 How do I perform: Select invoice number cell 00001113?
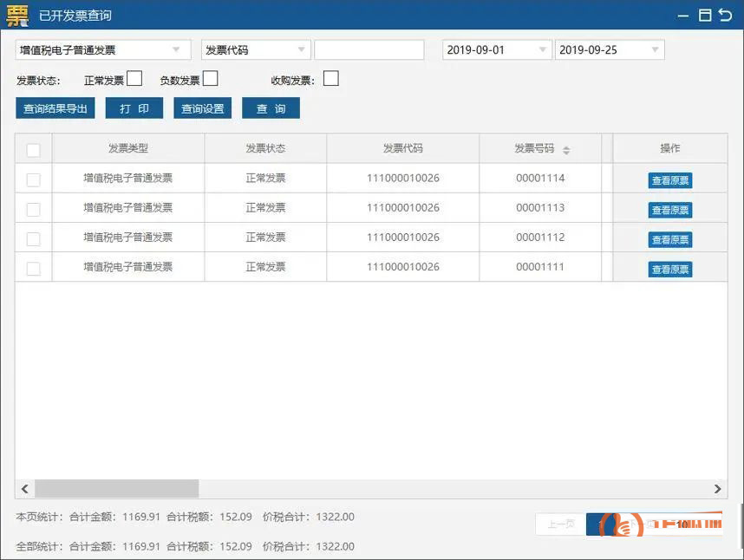coord(540,208)
